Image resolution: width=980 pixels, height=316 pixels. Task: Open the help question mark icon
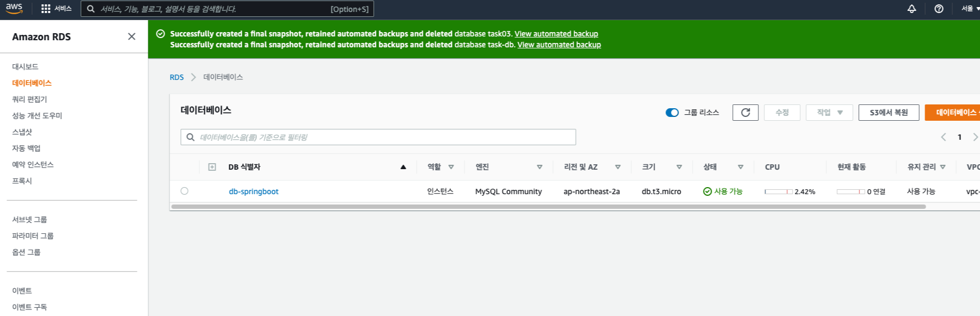pyautogui.click(x=939, y=9)
